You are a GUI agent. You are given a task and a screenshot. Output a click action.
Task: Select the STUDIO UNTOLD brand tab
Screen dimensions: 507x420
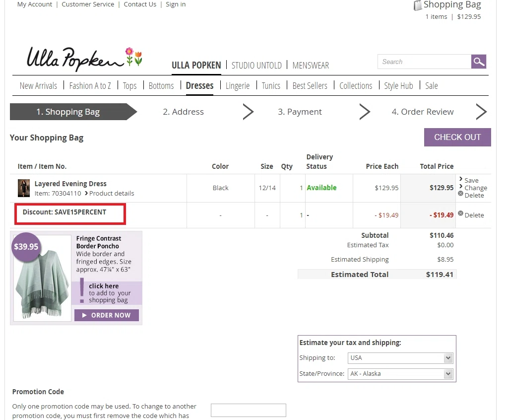[x=256, y=66]
